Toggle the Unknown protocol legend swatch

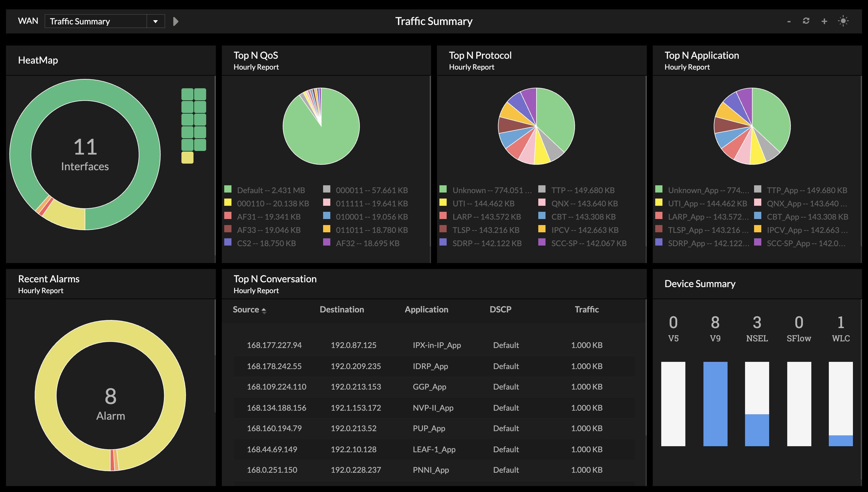pyautogui.click(x=443, y=189)
